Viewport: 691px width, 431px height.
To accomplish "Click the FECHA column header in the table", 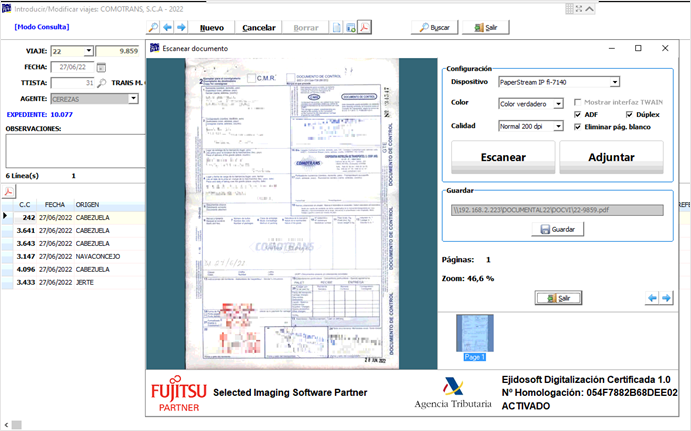I will [55, 204].
